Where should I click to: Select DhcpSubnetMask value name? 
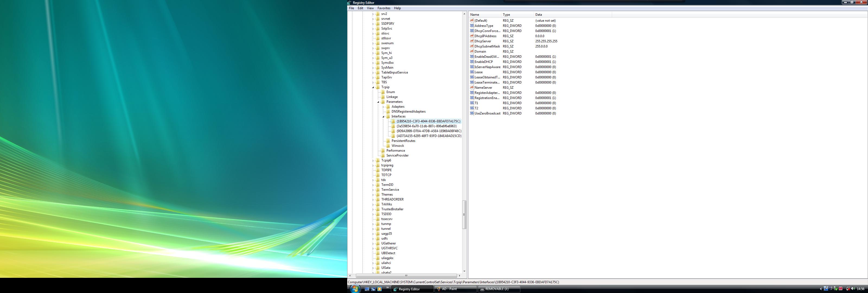coord(487,46)
